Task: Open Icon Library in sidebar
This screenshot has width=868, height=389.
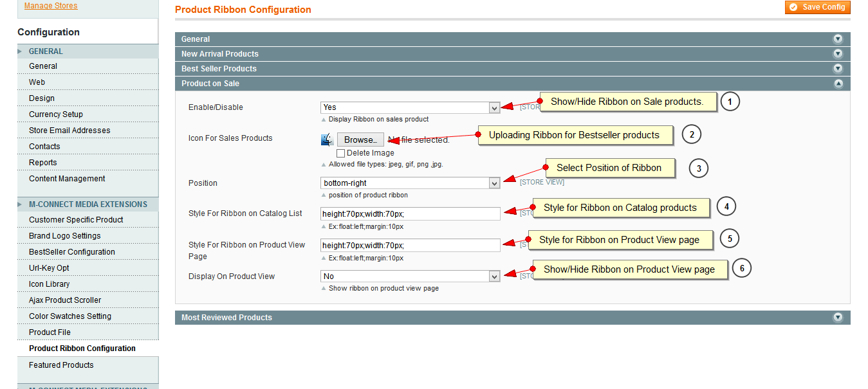Action: 50,284
